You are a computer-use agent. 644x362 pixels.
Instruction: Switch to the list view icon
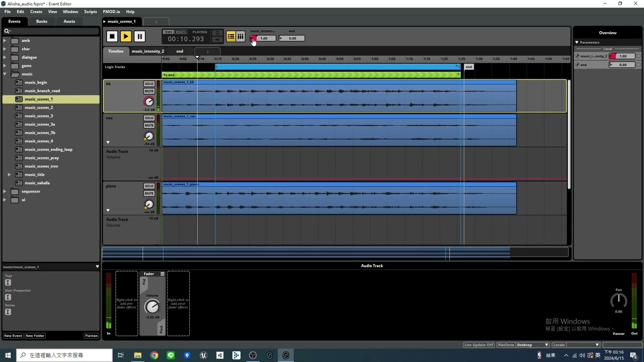click(231, 36)
